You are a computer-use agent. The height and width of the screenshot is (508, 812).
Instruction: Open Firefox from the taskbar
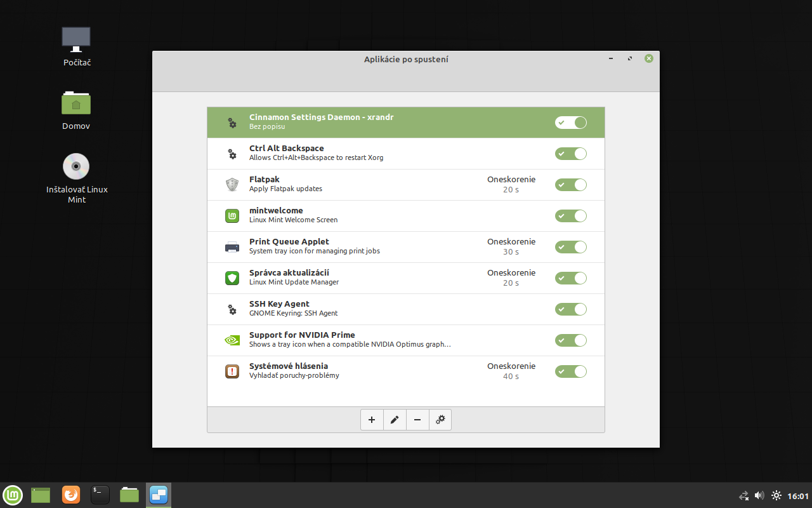pyautogui.click(x=71, y=495)
